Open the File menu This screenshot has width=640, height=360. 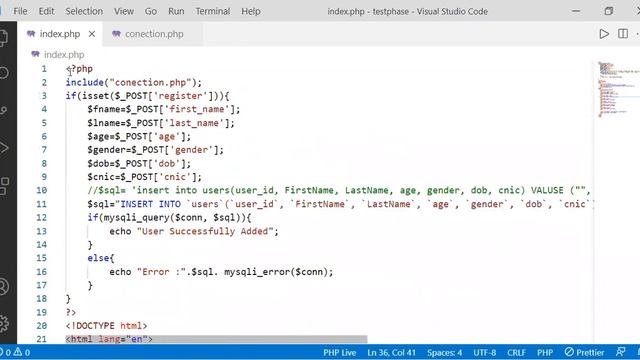20,11
